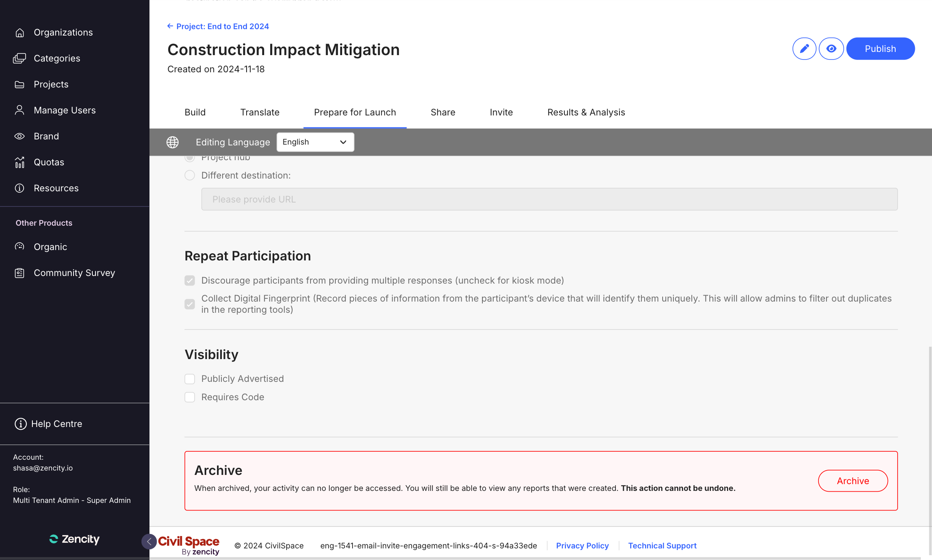
Task: Click the Community Survey clipboard icon
Action: 20,273
